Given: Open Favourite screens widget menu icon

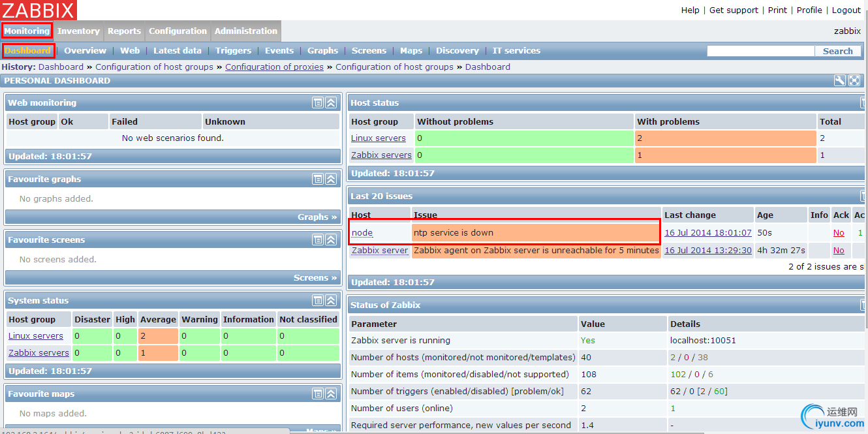Looking at the screenshot, I should [x=318, y=240].
